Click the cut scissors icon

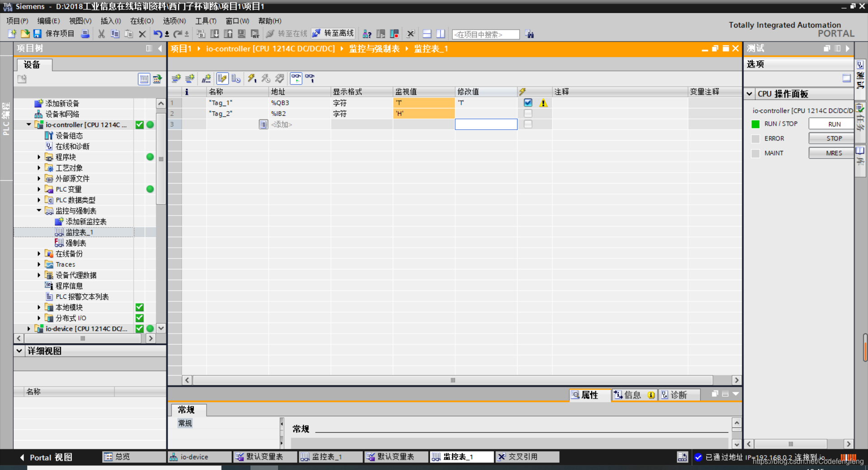point(101,34)
